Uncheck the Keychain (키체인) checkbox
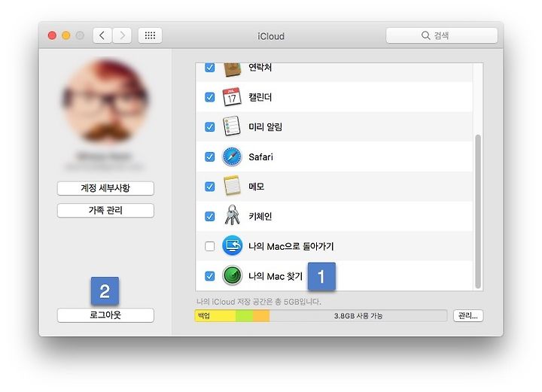The width and height of the screenshot is (542, 392). (210, 216)
